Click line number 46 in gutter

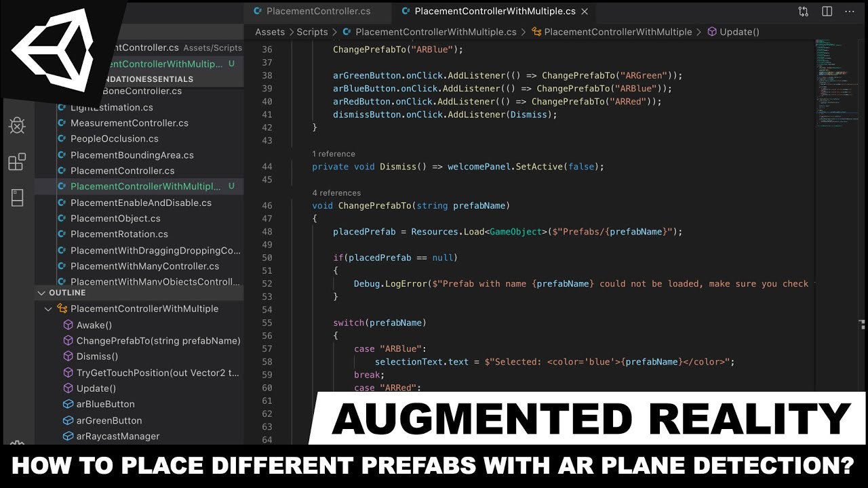point(267,205)
